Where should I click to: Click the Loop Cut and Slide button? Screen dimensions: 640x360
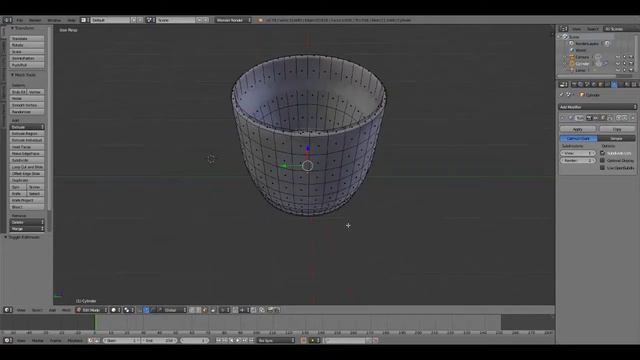point(27,167)
